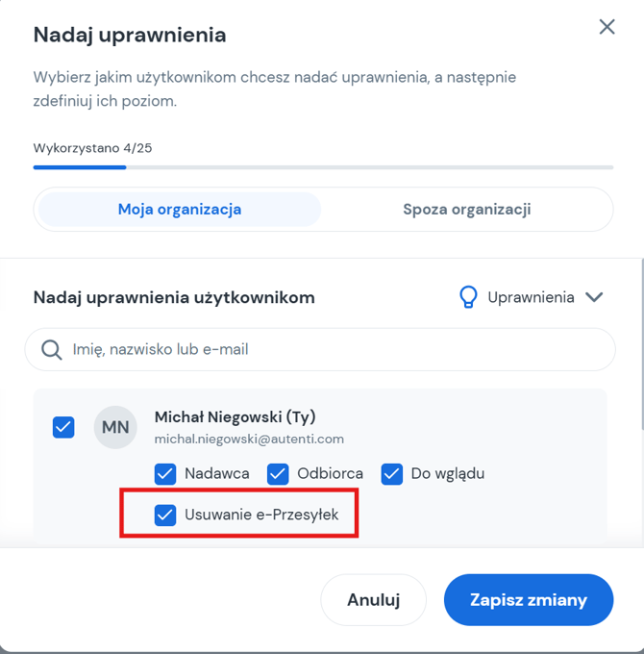Select the Michał Niegowski (Ty) name
The width and height of the screenshot is (644, 654).
coord(235,416)
